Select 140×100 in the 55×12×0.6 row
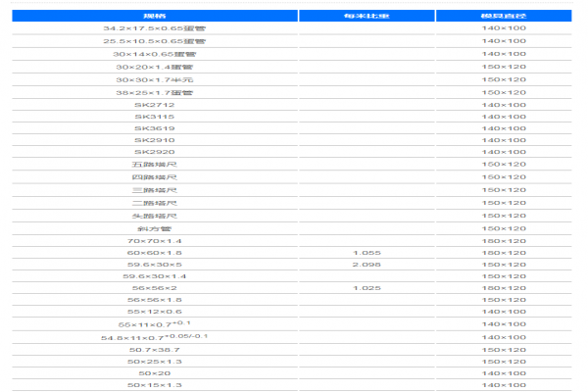Screen dimensions: 588x392 click(504, 312)
